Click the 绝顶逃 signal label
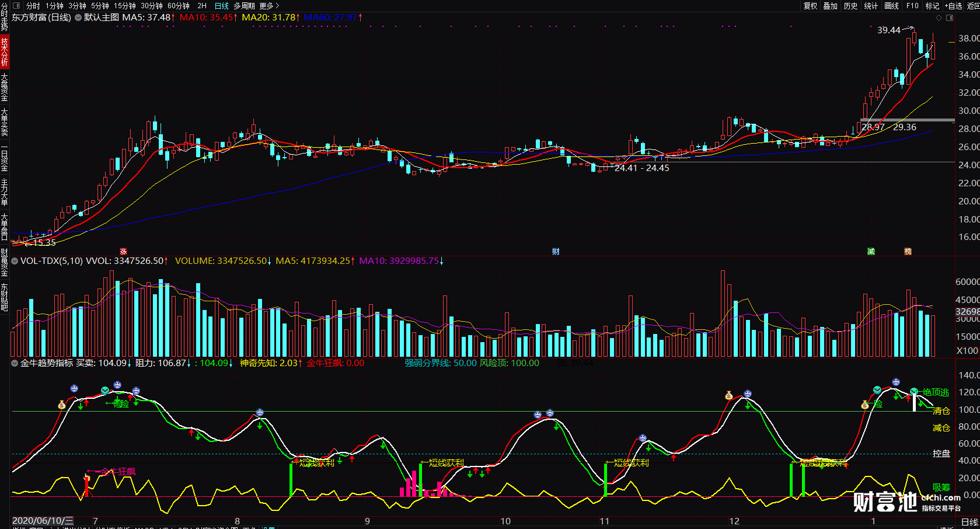This screenshot has width=980, height=529. tap(936, 392)
